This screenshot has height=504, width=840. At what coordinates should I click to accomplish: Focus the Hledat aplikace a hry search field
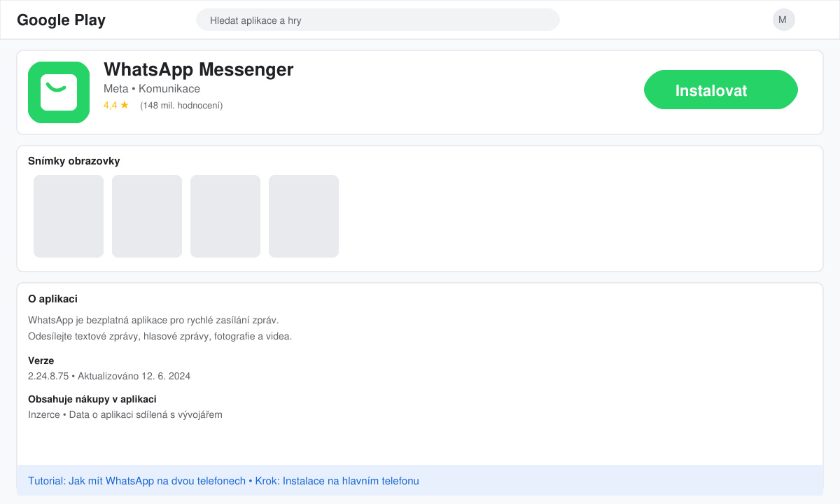coord(378,20)
